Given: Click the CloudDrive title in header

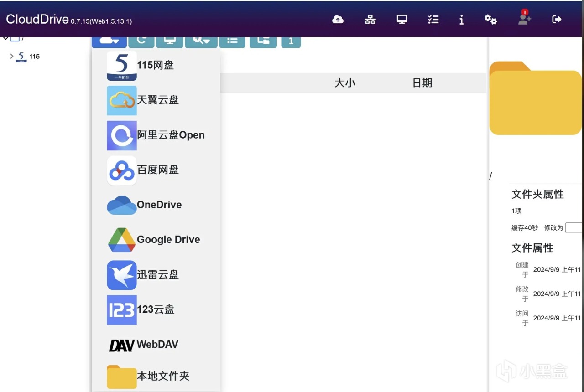Looking at the screenshot, I should [x=37, y=19].
